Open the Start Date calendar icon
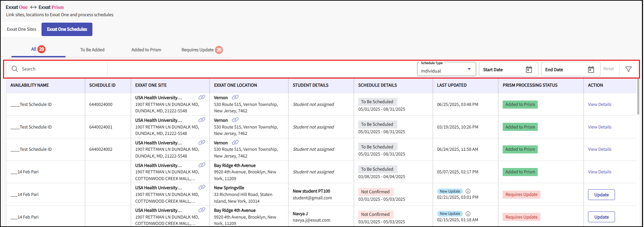Image resolution: width=644 pixels, height=227 pixels. point(529,69)
